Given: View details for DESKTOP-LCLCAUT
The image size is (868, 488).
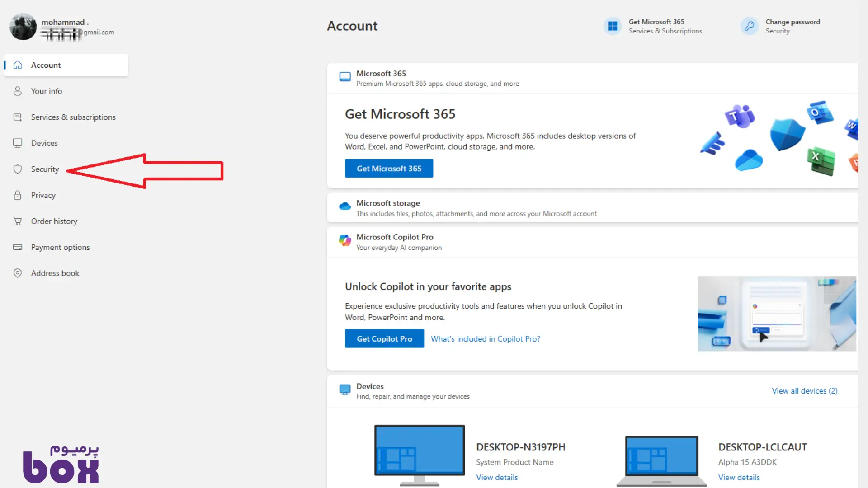Looking at the screenshot, I should (739, 477).
